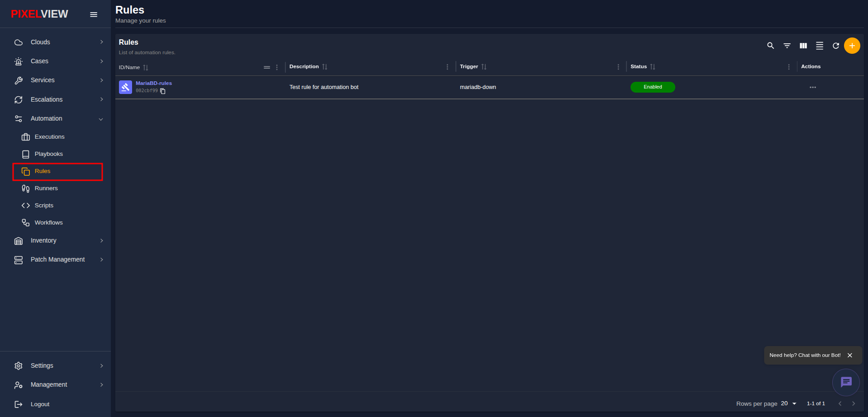This screenshot has width=868, height=417.
Task: Change table row density icon
Action: point(820,46)
